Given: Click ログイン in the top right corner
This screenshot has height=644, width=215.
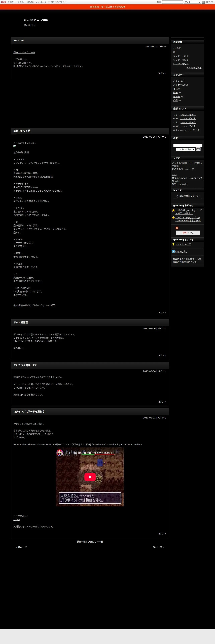Looking at the screenshot, I should [210, 2].
